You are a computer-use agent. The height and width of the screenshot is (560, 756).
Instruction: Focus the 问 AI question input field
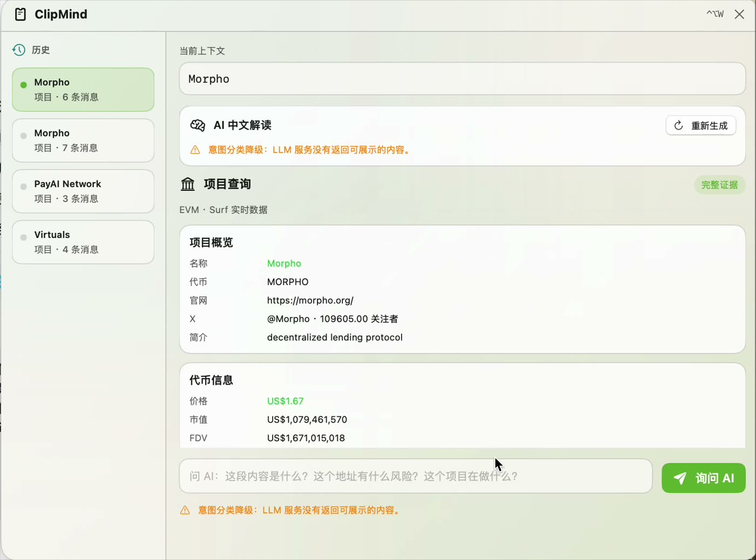click(x=416, y=476)
